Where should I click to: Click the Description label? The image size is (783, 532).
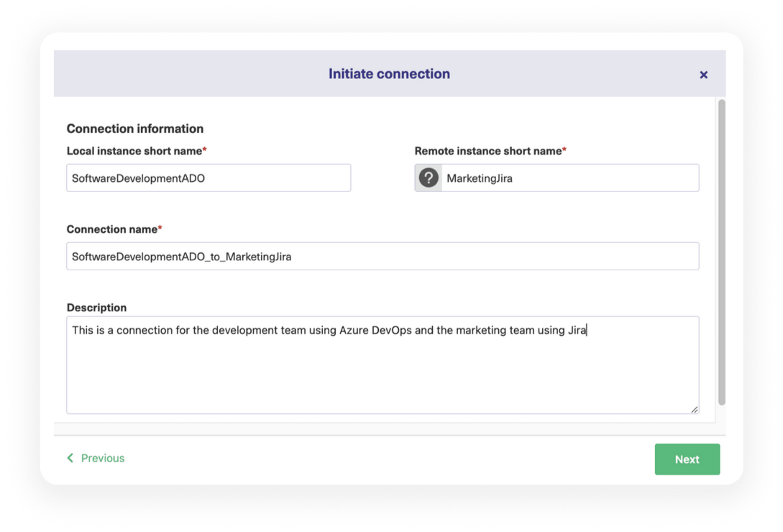click(x=96, y=308)
